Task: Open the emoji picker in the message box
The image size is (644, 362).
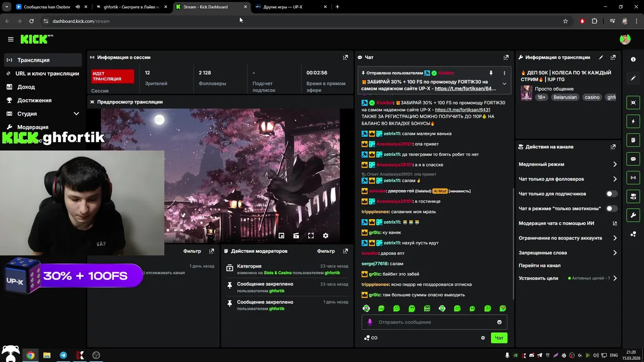Action: 500,322
